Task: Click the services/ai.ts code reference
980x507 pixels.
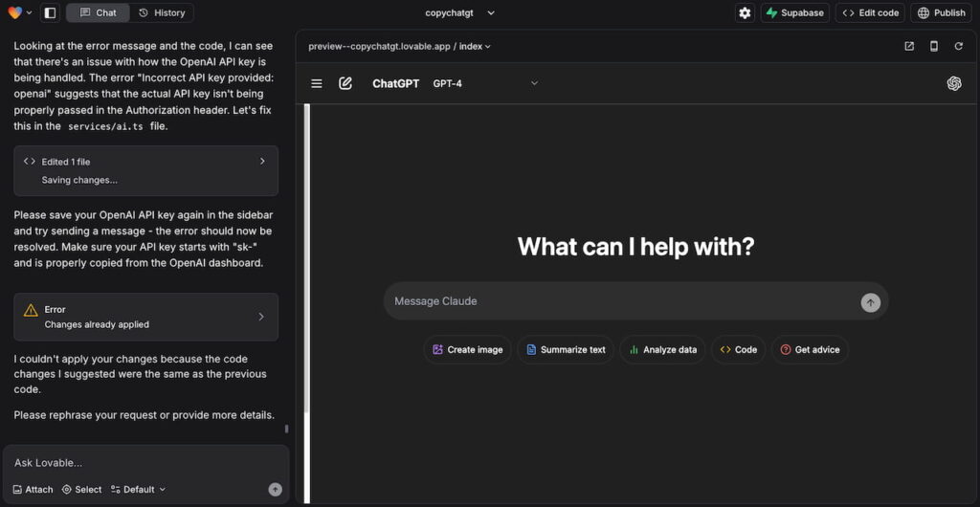Action: click(x=105, y=126)
